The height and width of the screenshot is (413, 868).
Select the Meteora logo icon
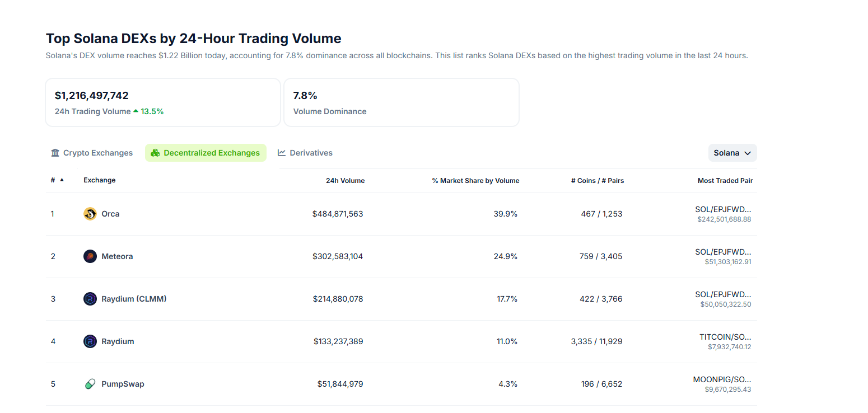[90, 256]
